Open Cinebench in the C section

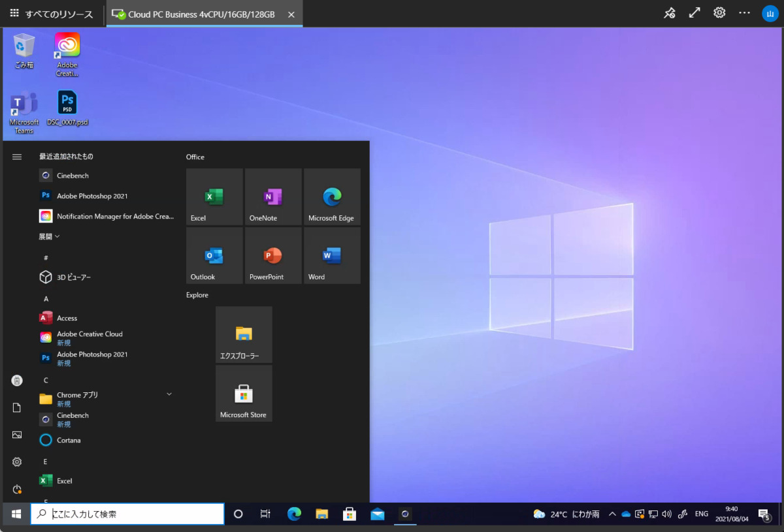(106, 419)
